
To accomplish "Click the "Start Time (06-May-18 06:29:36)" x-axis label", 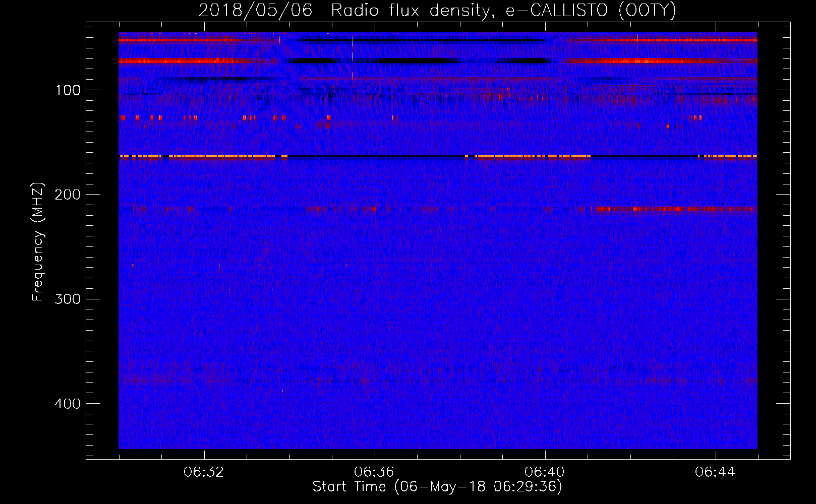I will tap(437, 486).
